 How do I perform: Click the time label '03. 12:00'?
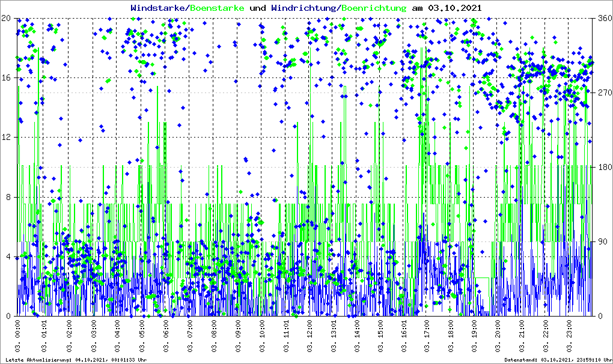310,336
